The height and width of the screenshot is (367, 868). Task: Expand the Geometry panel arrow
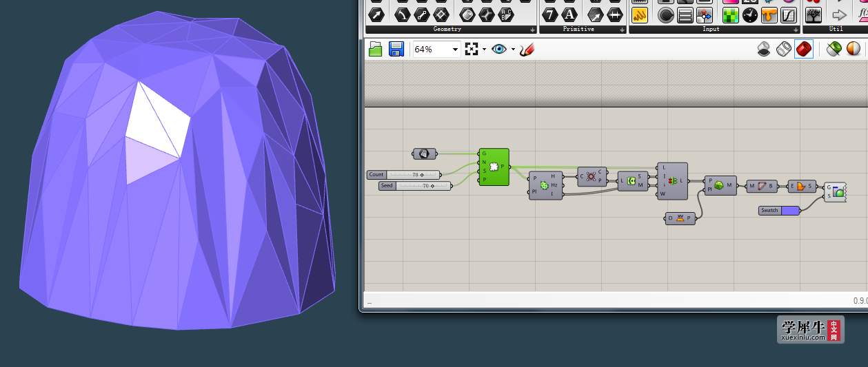point(532,30)
